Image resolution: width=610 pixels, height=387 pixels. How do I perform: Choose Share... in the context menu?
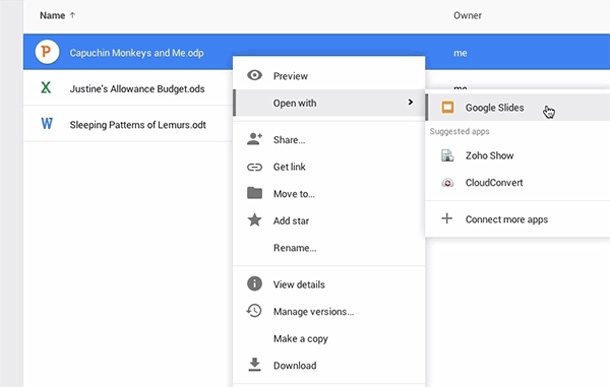[x=329, y=140]
